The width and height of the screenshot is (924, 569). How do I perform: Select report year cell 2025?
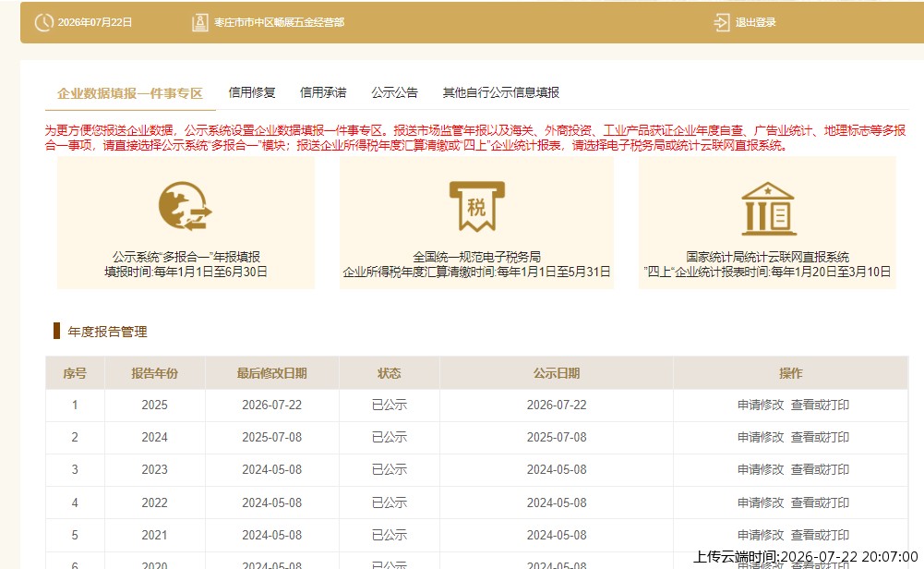[x=154, y=406]
